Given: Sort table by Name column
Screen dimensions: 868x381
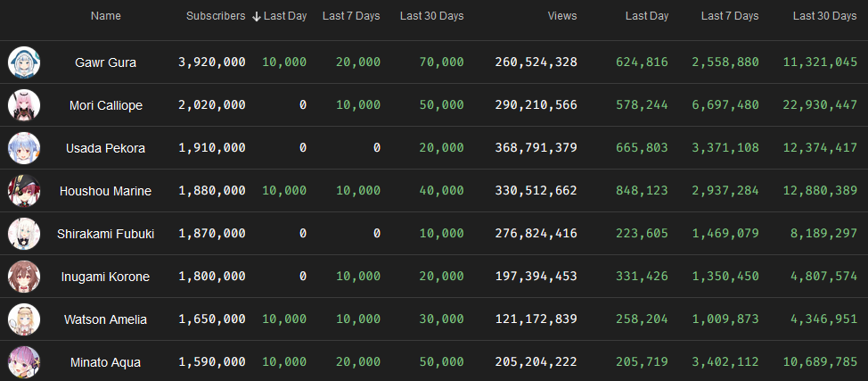Looking at the screenshot, I should point(106,16).
